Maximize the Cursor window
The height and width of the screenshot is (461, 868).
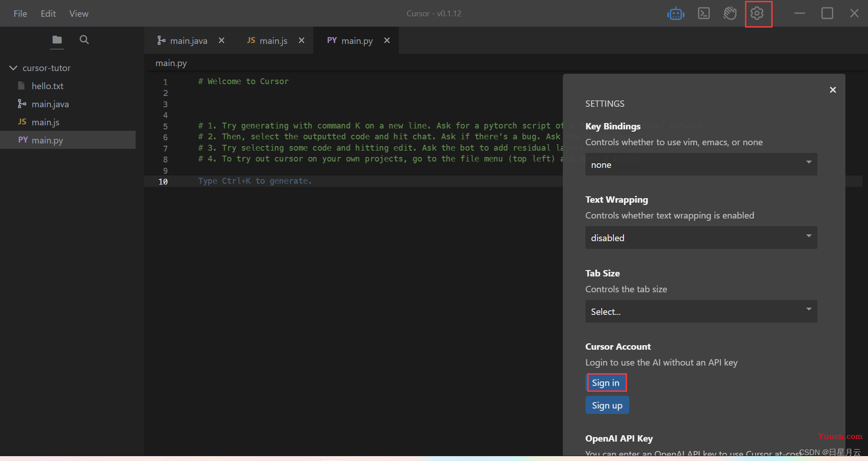pos(827,14)
